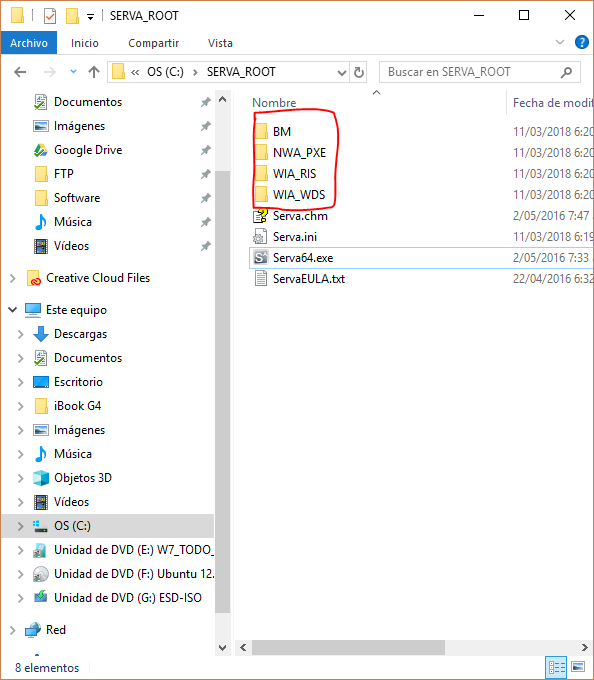The image size is (594, 680).
Task: Click the navigation pane vertical scrollbar
Action: [222, 392]
